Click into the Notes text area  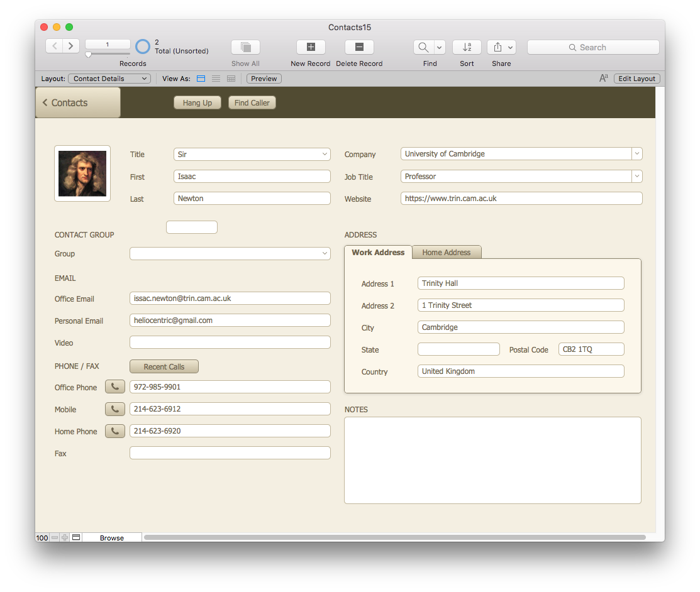pyautogui.click(x=492, y=460)
